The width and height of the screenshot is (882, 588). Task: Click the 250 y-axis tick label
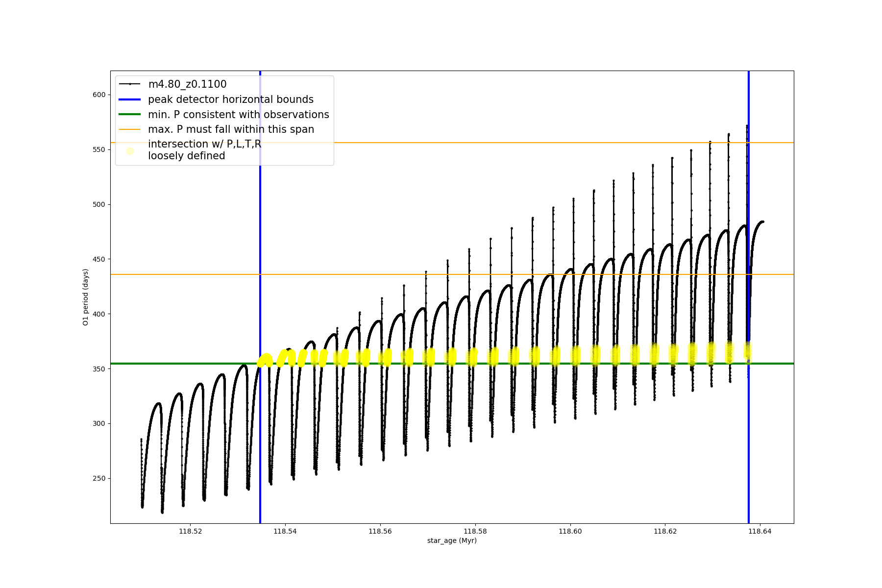point(98,478)
